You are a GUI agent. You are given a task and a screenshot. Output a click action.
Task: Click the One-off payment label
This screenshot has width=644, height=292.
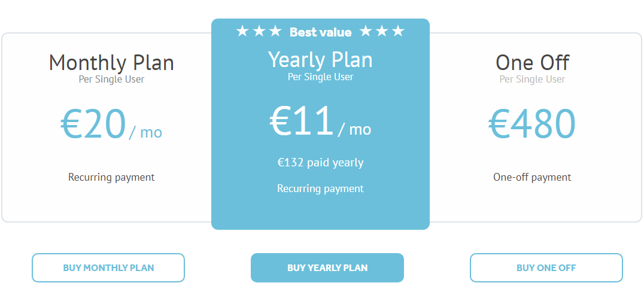[532, 177]
